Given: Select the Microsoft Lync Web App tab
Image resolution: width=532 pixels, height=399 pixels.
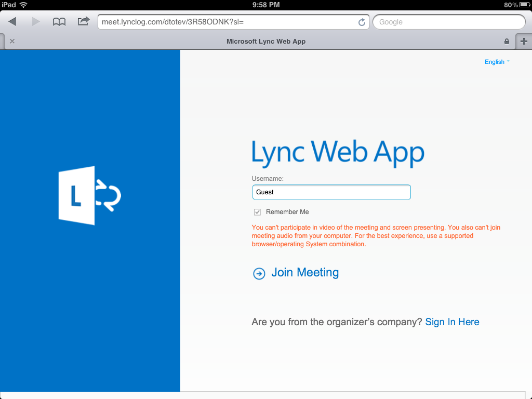Looking at the screenshot, I should tap(266, 41).
